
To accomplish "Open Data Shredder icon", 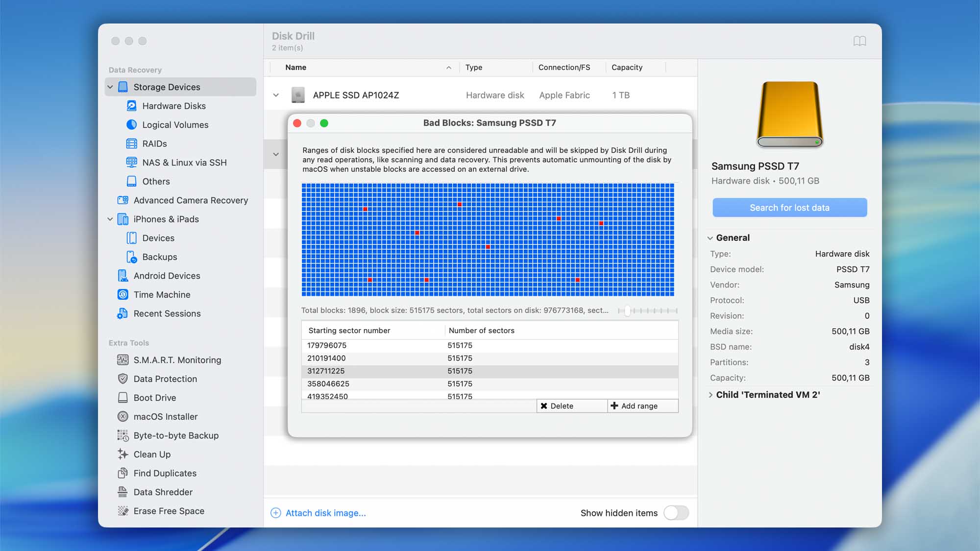I will pyautogui.click(x=123, y=492).
